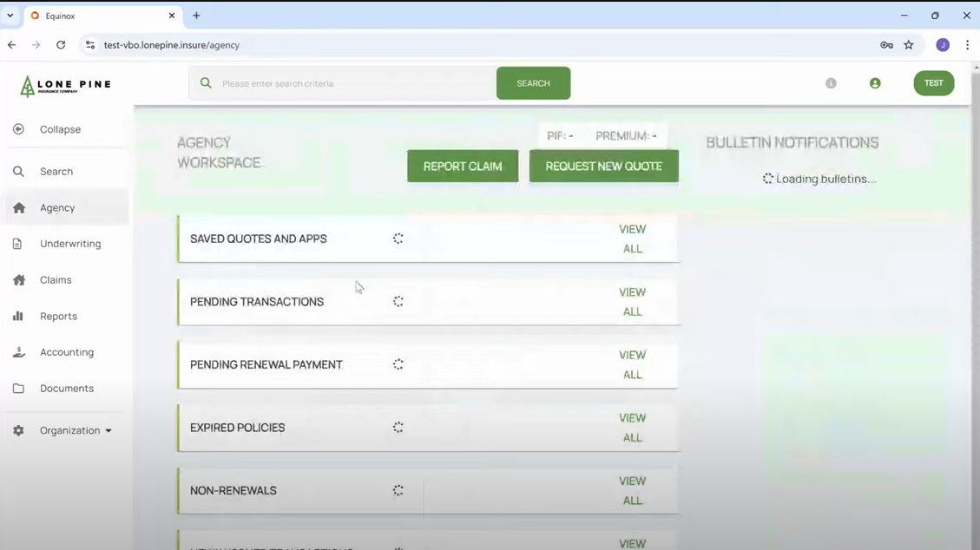The height and width of the screenshot is (550, 980).
Task: Click the magnifier icon in the search field
Action: (x=206, y=82)
